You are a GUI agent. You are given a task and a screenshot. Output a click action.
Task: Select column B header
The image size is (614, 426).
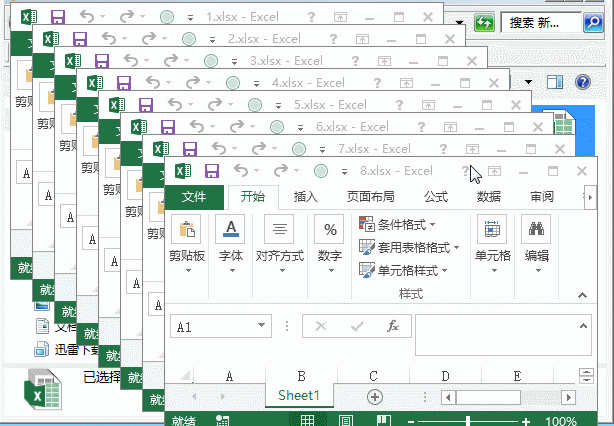coord(301,376)
